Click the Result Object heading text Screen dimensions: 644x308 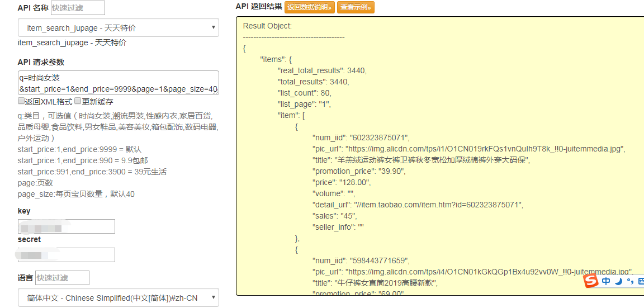[267, 26]
